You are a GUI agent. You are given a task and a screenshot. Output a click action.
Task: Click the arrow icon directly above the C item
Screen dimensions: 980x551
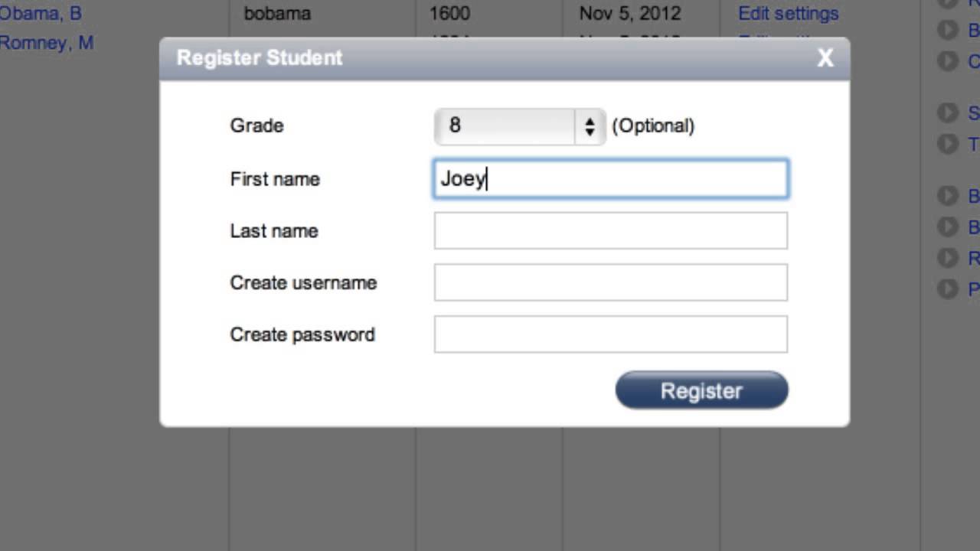948,30
